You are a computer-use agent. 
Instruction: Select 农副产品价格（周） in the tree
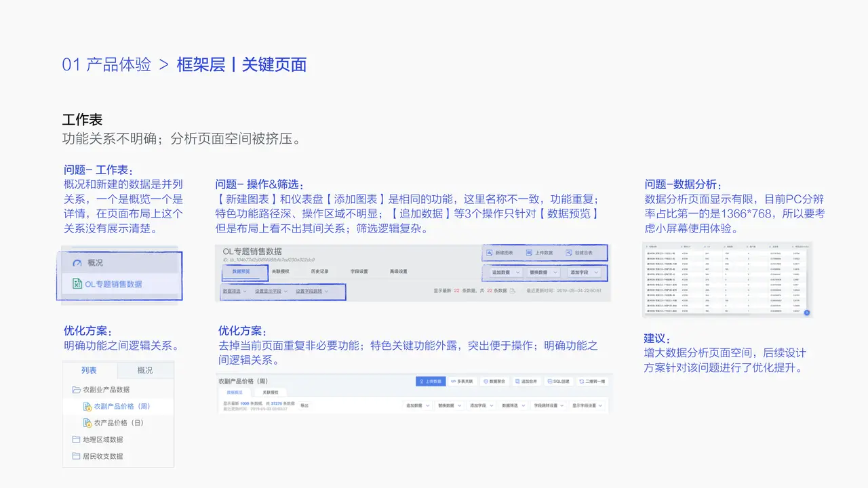coord(118,406)
